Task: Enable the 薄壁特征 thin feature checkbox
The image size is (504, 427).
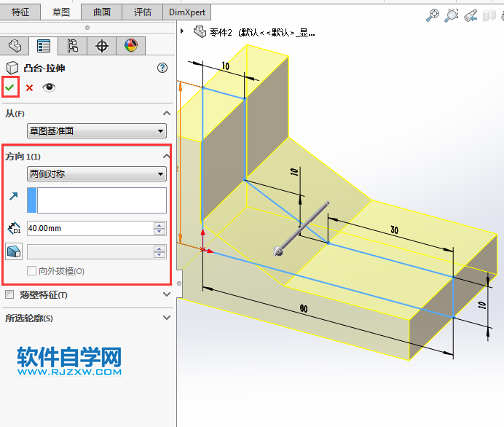Action: tap(9, 295)
